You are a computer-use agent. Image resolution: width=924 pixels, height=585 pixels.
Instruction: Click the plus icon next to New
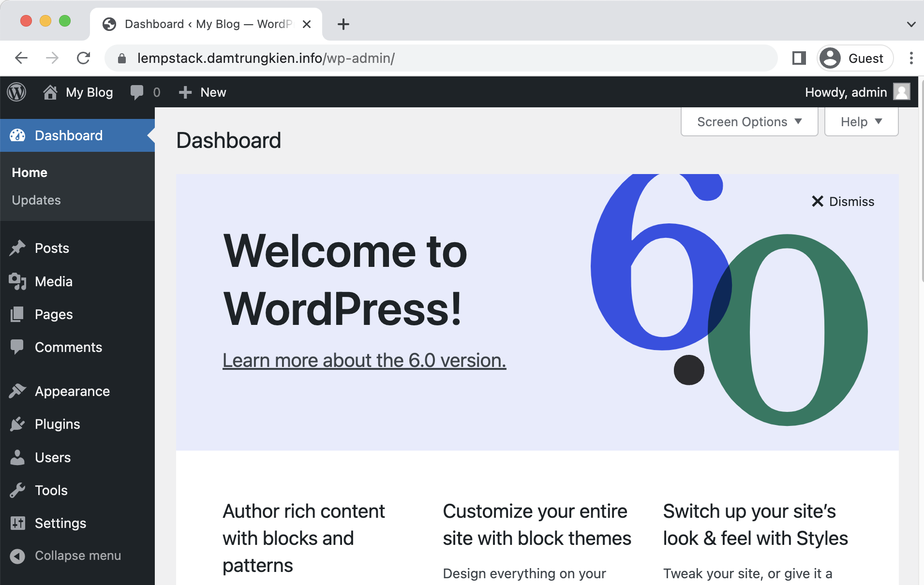[185, 92]
